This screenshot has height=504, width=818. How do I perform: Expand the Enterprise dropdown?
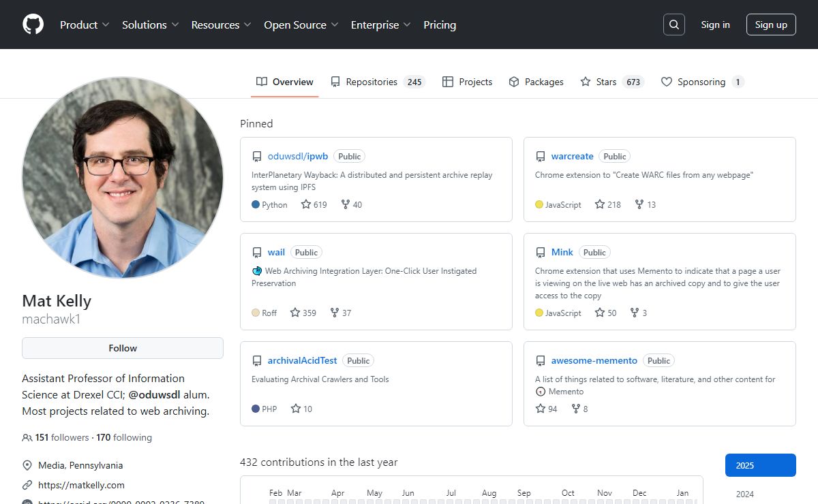380,25
